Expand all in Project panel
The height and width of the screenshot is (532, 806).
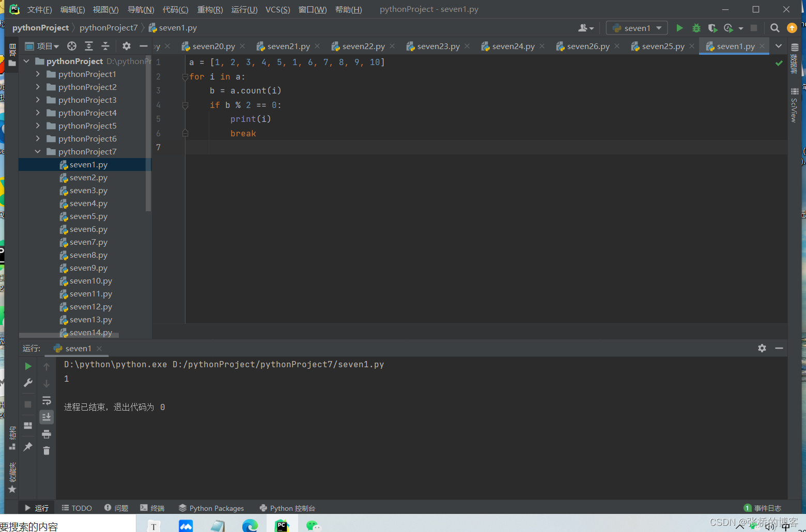(x=89, y=46)
